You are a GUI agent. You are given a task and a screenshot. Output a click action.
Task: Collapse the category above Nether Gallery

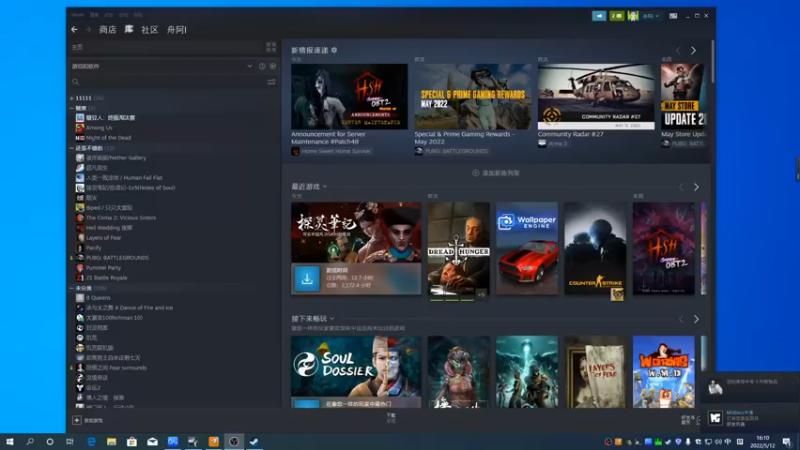point(71,148)
